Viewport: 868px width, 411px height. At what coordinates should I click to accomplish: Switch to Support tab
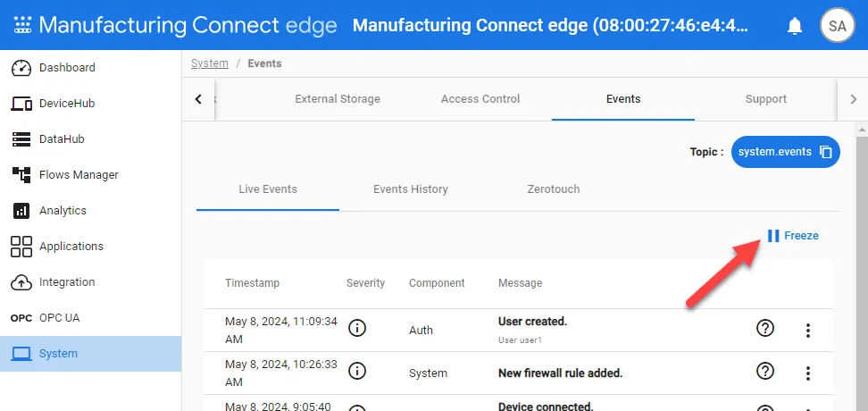tap(766, 99)
